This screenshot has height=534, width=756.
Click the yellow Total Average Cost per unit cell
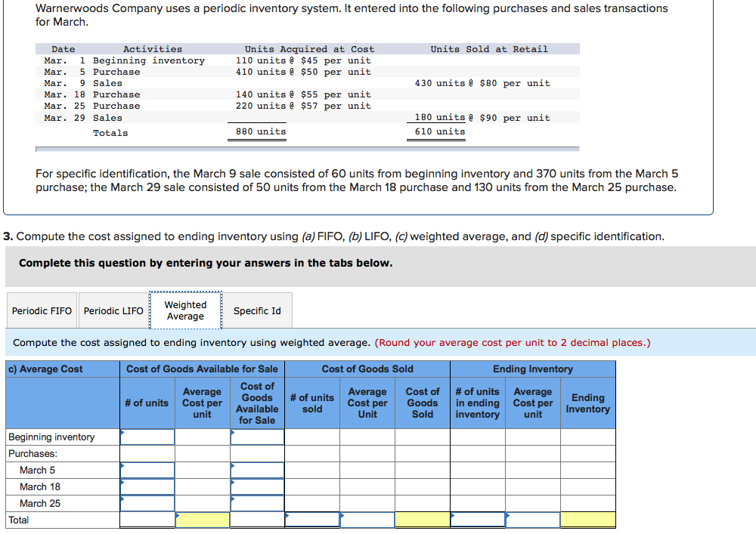tap(202, 520)
